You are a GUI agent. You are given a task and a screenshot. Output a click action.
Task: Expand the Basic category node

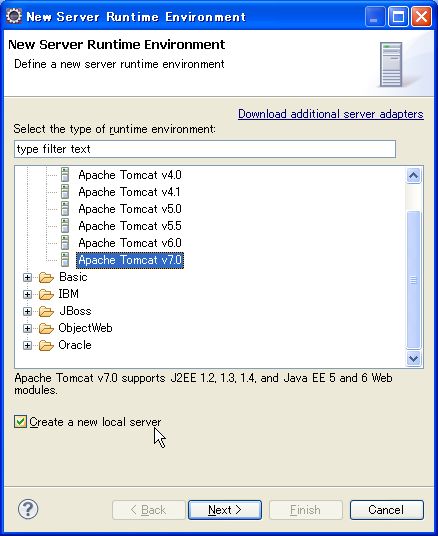(x=27, y=277)
